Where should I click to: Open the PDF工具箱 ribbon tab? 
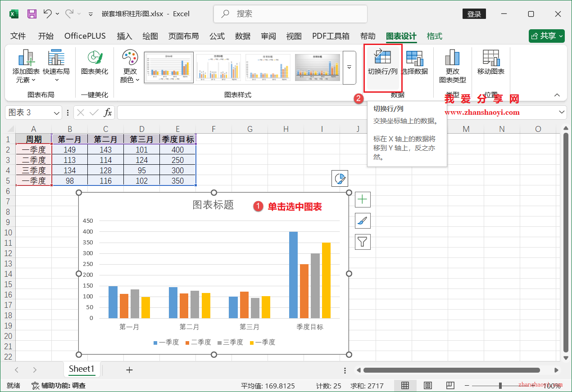(331, 36)
